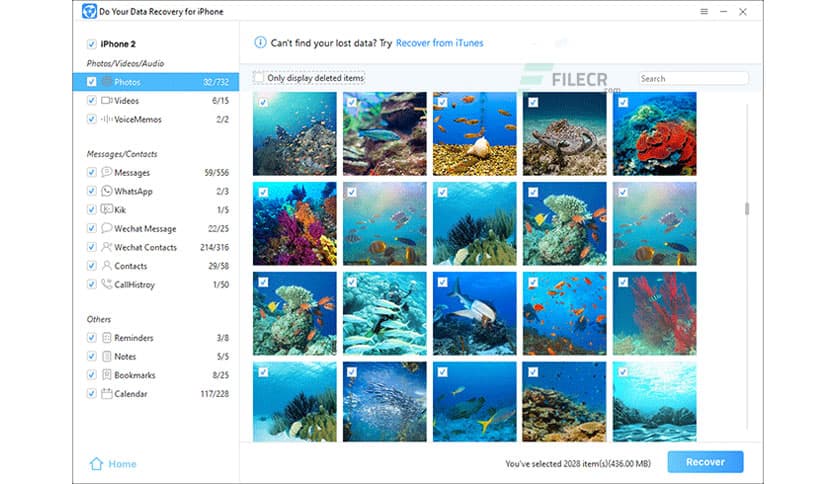The image size is (836, 484).
Task: Click the Calendar icon
Action: pos(107,393)
